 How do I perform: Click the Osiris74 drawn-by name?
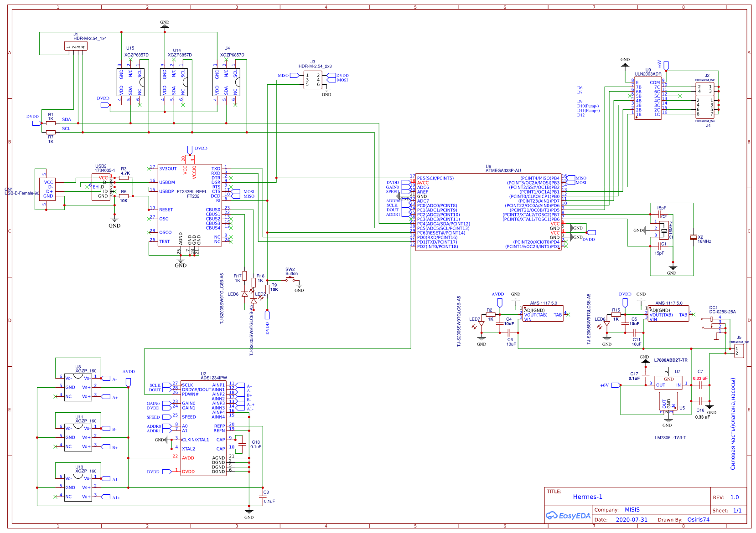[x=698, y=519]
